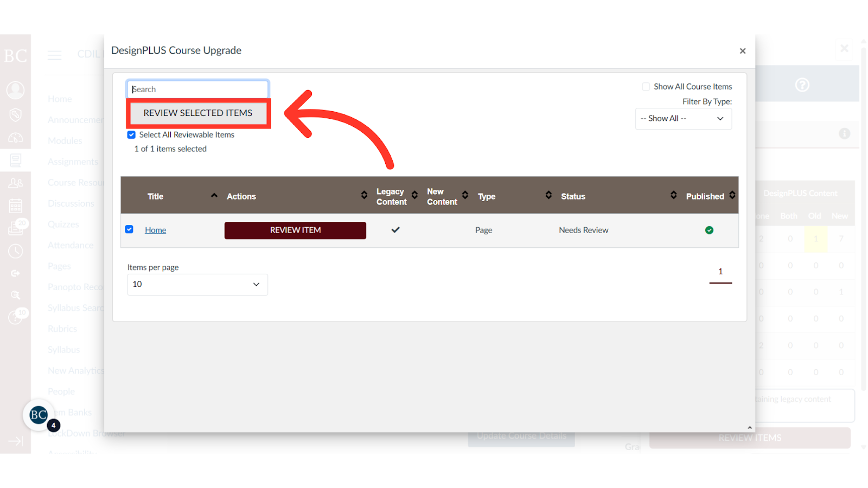Sort by the Actions column arrows
868x488 pixels.
click(x=364, y=195)
